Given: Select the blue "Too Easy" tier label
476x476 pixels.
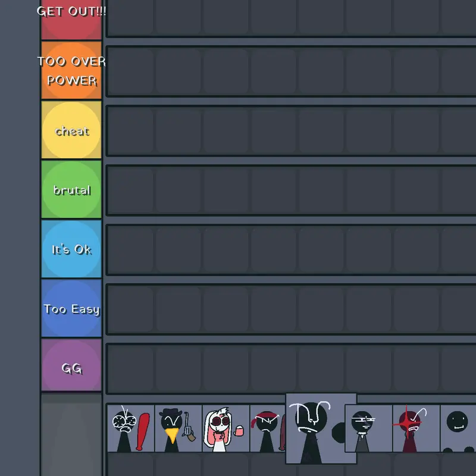Looking at the screenshot, I should [x=71, y=308].
